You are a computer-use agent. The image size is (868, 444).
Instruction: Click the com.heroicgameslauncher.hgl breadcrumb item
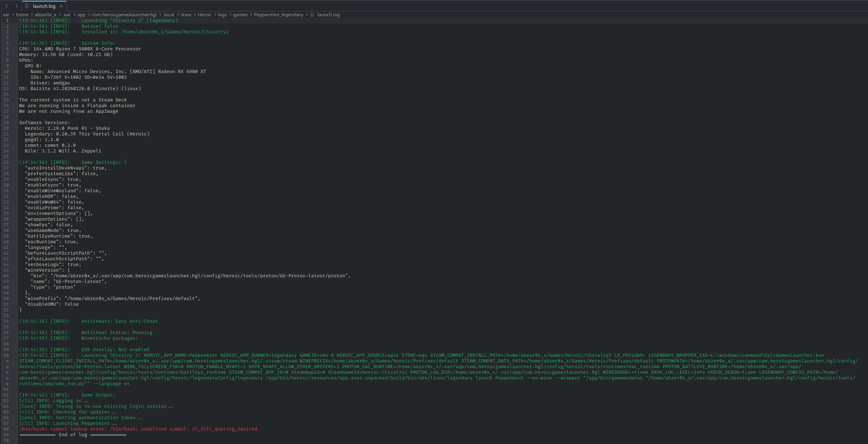click(x=124, y=15)
